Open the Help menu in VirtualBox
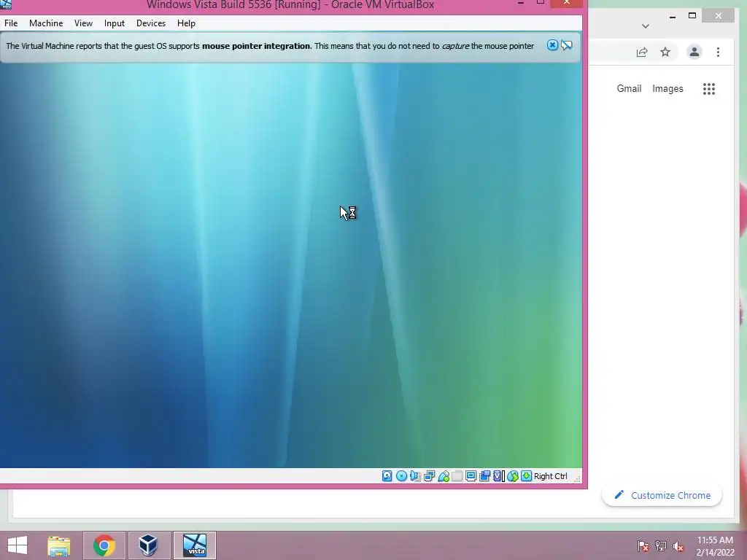 click(186, 23)
